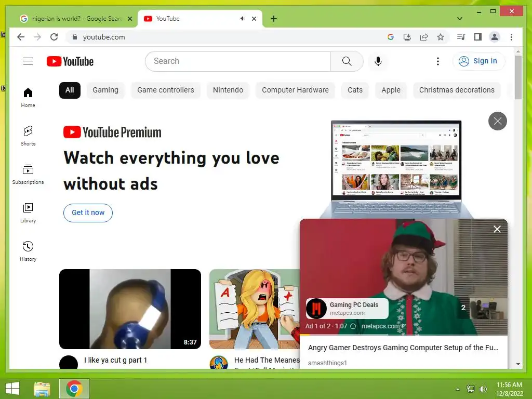
Task: Click the Angry Gamer miniplayer video title
Action: (x=403, y=348)
